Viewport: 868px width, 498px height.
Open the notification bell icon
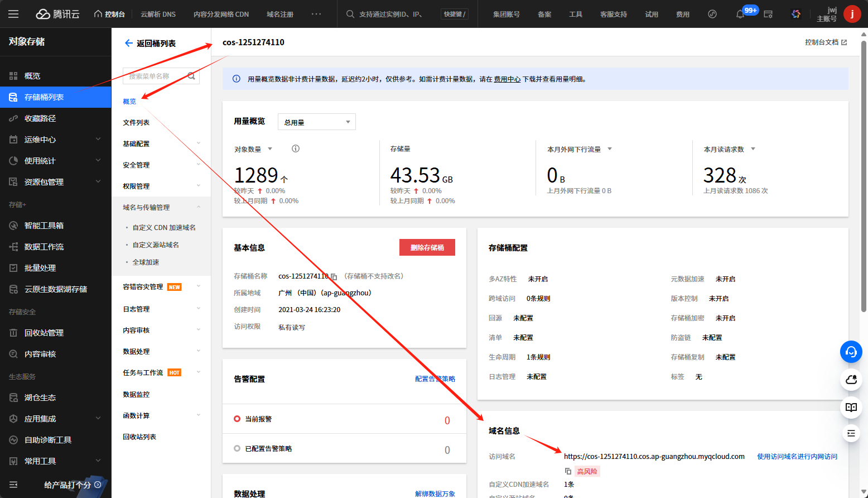(x=740, y=14)
